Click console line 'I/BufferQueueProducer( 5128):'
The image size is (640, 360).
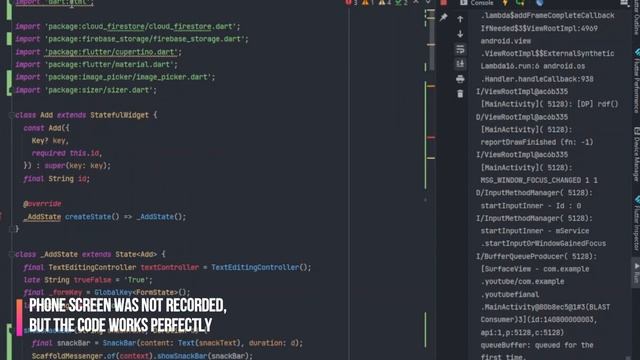coord(536,257)
